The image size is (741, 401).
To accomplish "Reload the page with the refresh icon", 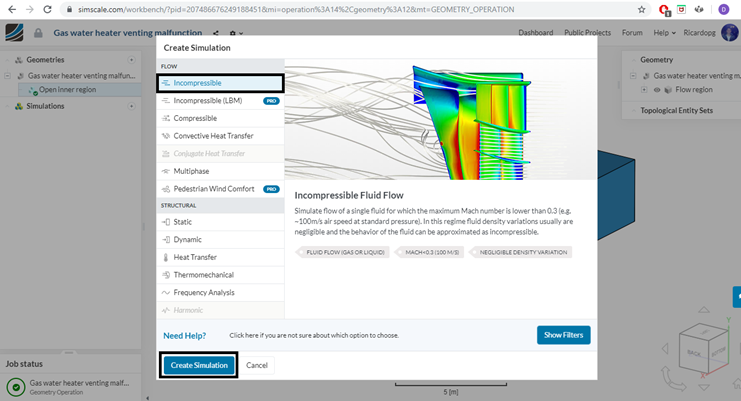I will coord(47,9).
